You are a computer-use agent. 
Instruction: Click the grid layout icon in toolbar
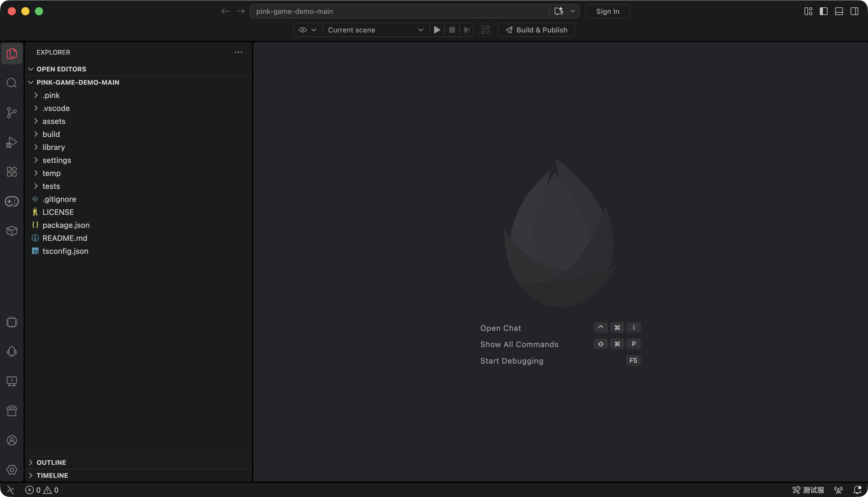coord(486,30)
